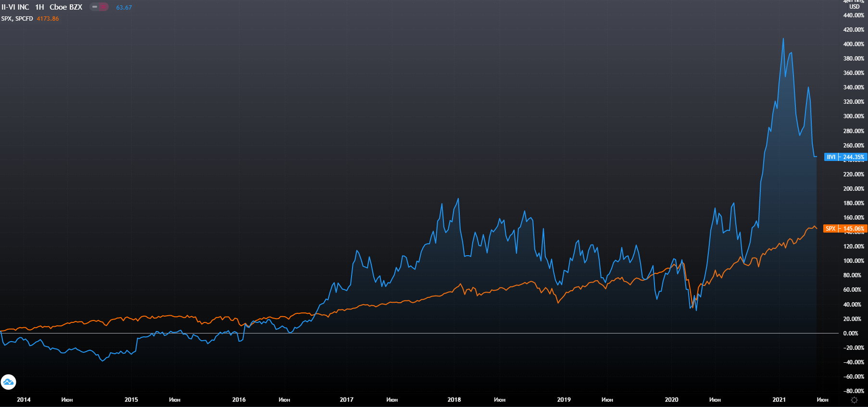Click the Июн label right after 2014
This screenshot has width=868, height=407.
67,400
